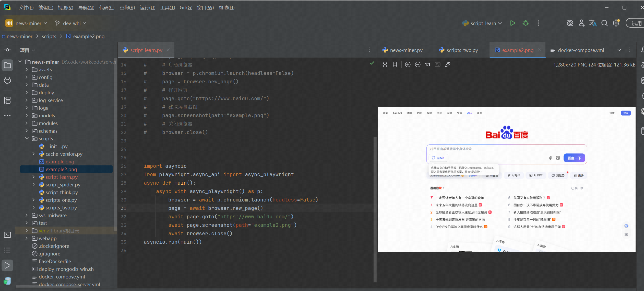Collapse the scripts folder
This screenshot has height=291, width=644.
coord(27,139)
